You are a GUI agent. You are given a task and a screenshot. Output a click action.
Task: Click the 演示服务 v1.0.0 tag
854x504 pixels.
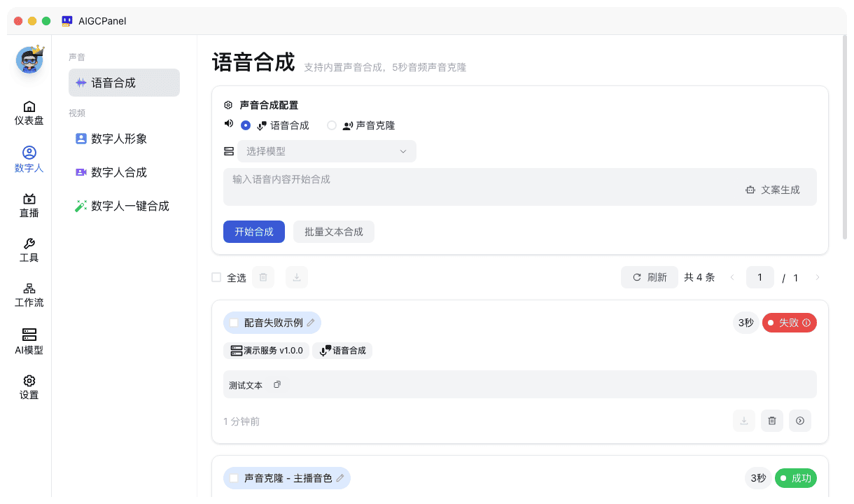pos(267,351)
